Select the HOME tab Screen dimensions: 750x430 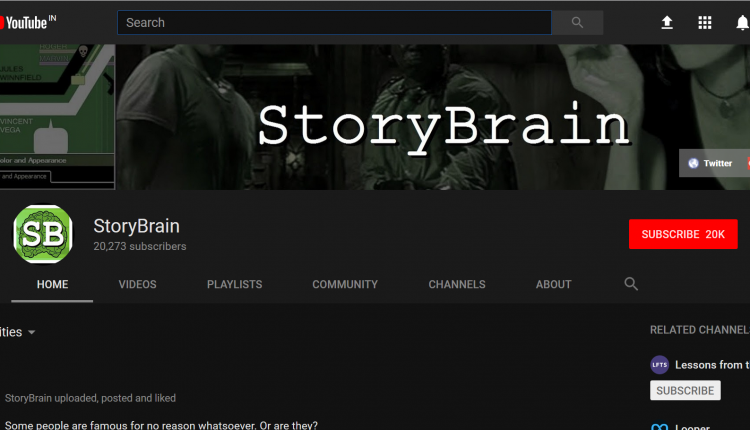pyautogui.click(x=52, y=285)
